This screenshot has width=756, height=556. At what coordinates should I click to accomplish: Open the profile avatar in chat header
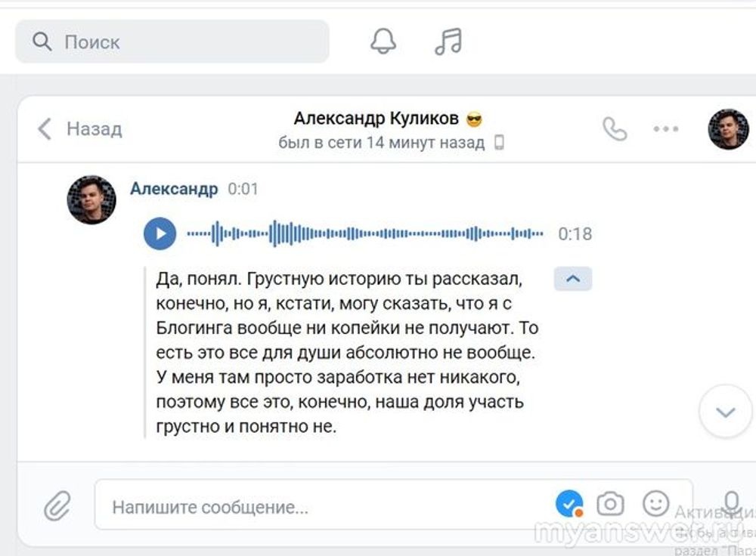point(727,129)
